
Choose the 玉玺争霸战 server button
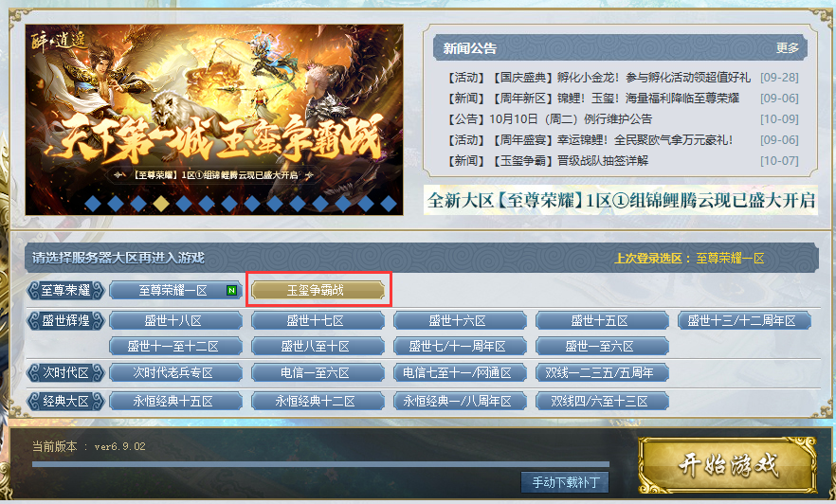click(318, 290)
